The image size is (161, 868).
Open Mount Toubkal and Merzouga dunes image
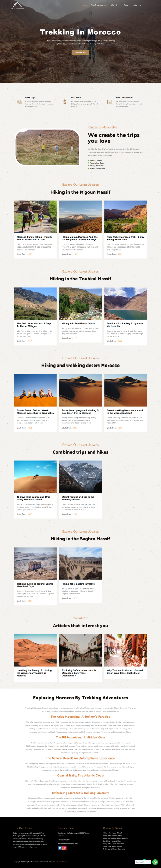[x=80, y=477]
